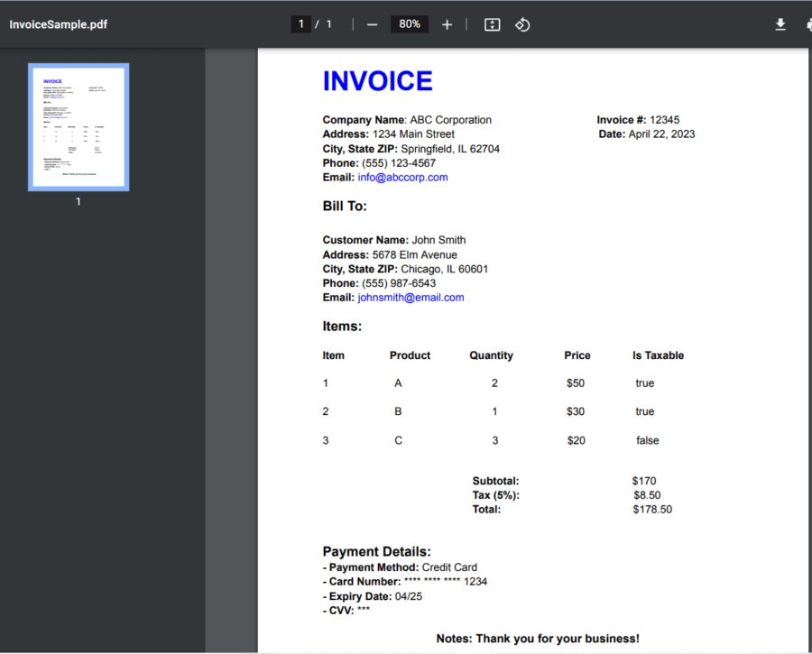Screen dimensions: 812x654
Task: Click the Payment Details heading
Action: coord(376,552)
